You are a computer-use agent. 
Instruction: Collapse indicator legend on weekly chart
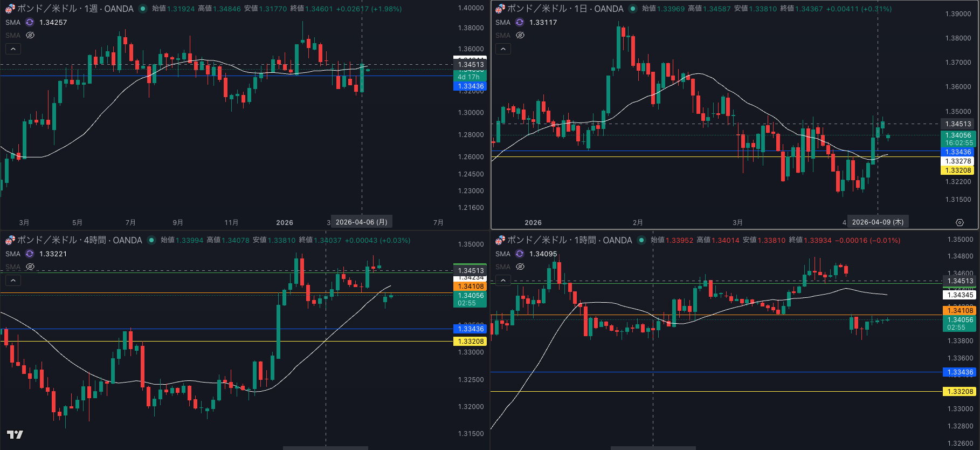pyautogui.click(x=13, y=49)
